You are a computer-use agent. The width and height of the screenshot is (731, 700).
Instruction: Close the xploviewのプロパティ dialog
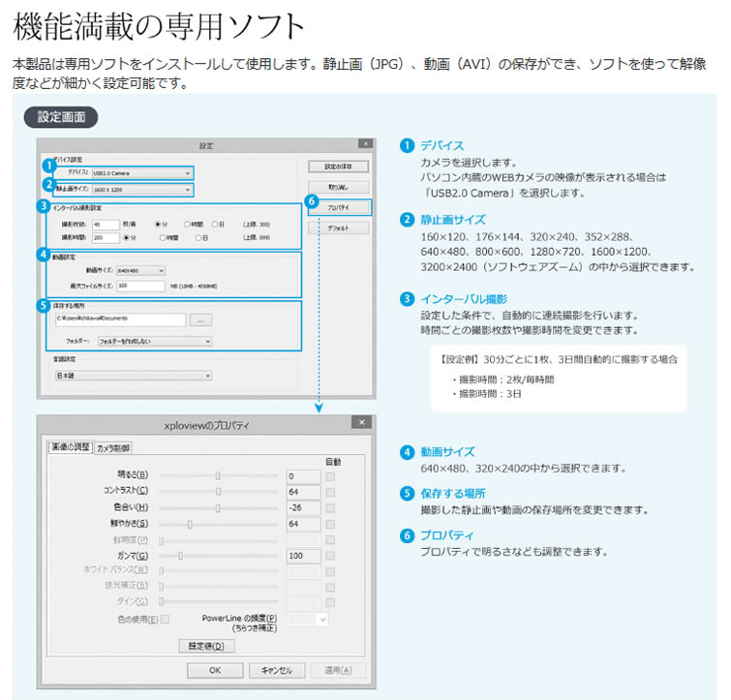point(362,422)
